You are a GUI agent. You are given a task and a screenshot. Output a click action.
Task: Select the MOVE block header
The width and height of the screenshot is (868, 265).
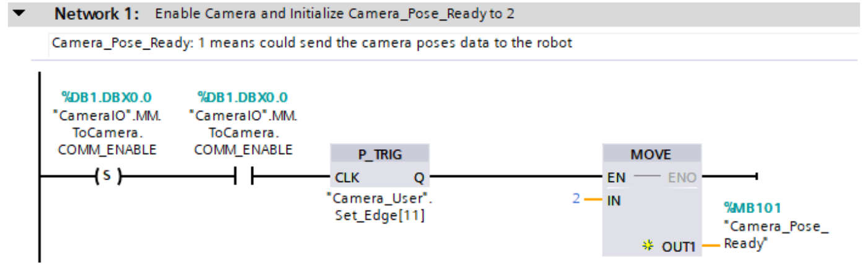(x=652, y=154)
